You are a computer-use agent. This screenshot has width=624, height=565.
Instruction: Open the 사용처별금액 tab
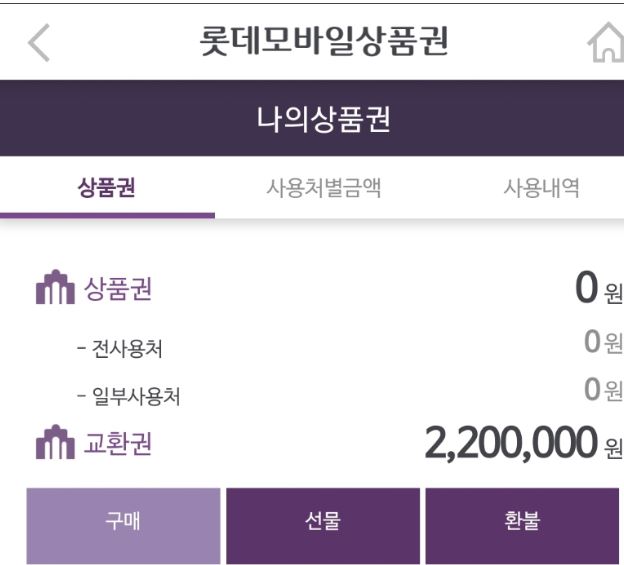323,188
